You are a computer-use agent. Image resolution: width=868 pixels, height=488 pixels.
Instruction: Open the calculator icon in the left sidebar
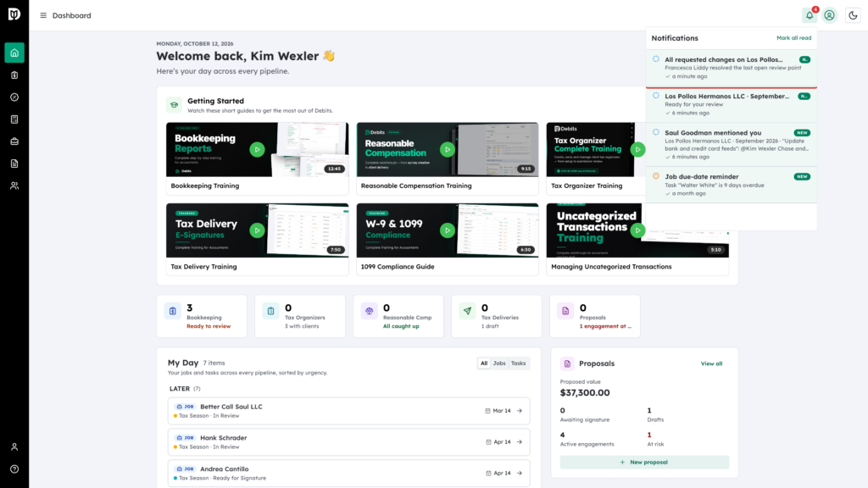pyautogui.click(x=14, y=119)
